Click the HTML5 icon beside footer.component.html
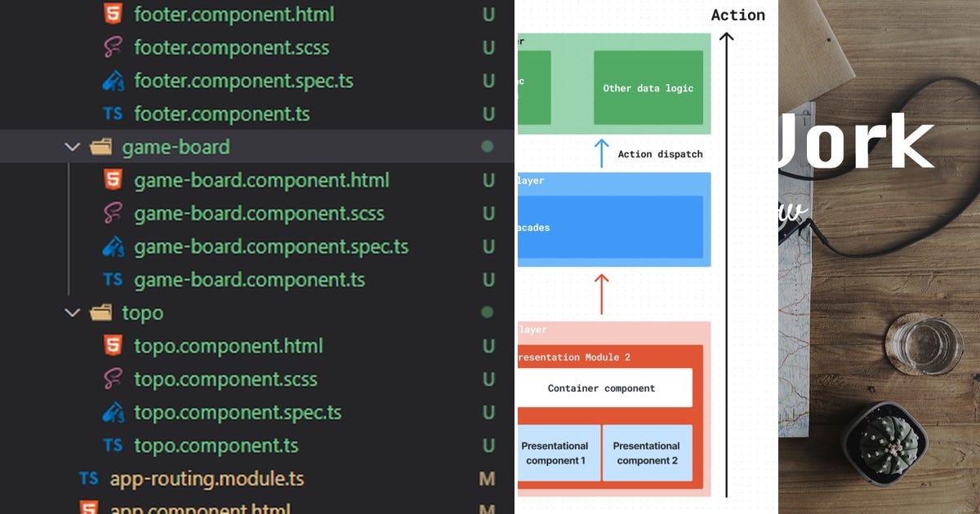 (113, 14)
